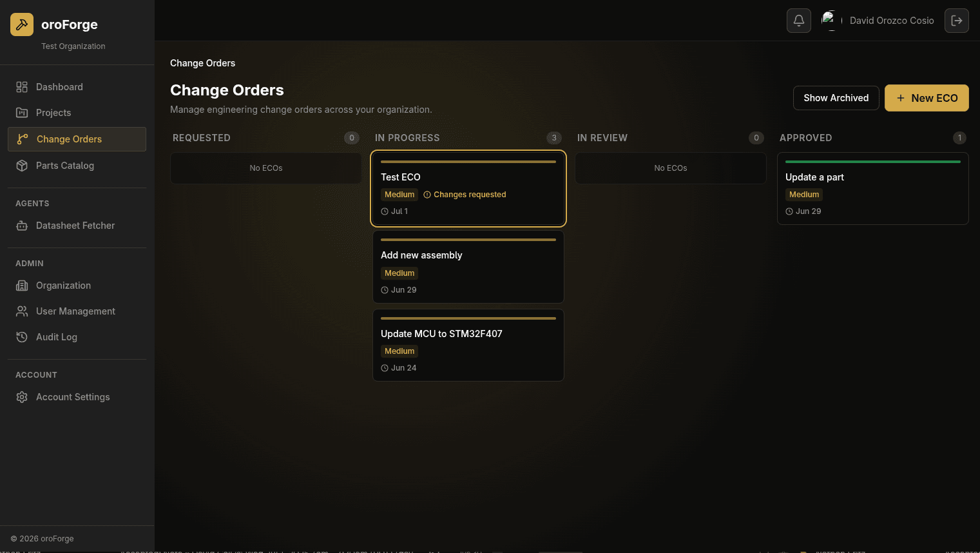Click the Change Orders branch icon

click(x=23, y=139)
